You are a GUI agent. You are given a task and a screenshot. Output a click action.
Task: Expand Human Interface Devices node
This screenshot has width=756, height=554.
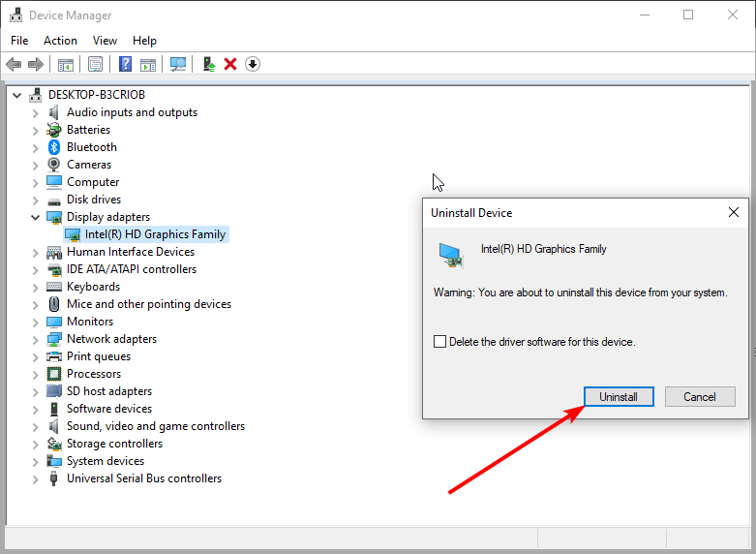[x=35, y=253]
